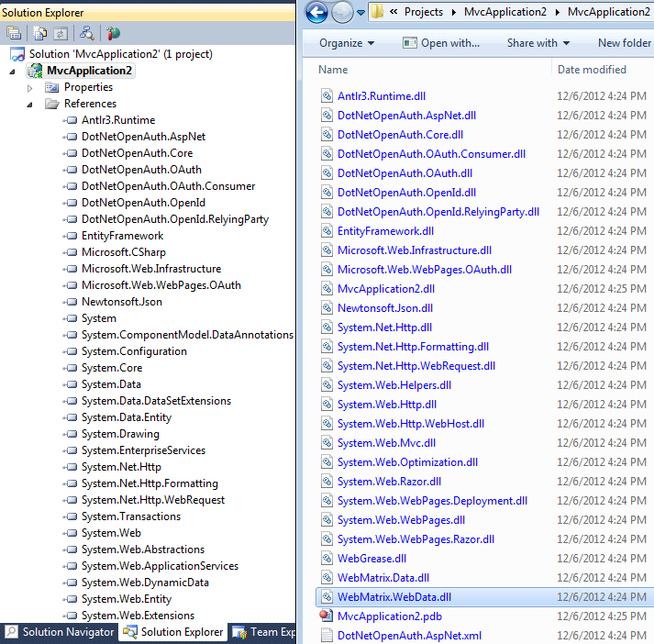Click the arrow after first MvcApplication2 breadcrumb

point(558,12)
